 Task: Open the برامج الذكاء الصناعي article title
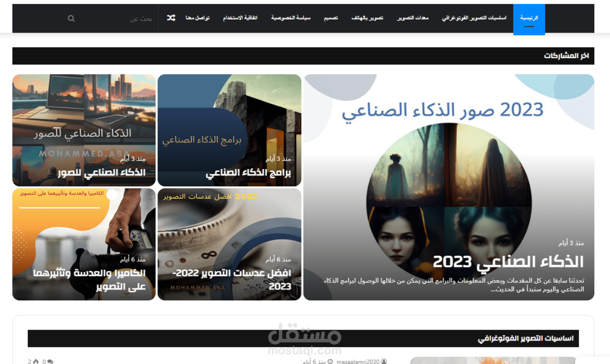click(x=248, y=173)
